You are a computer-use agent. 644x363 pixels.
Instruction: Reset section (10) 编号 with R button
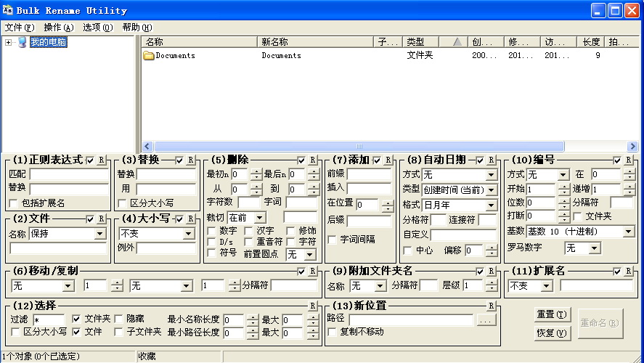point(629,160)
